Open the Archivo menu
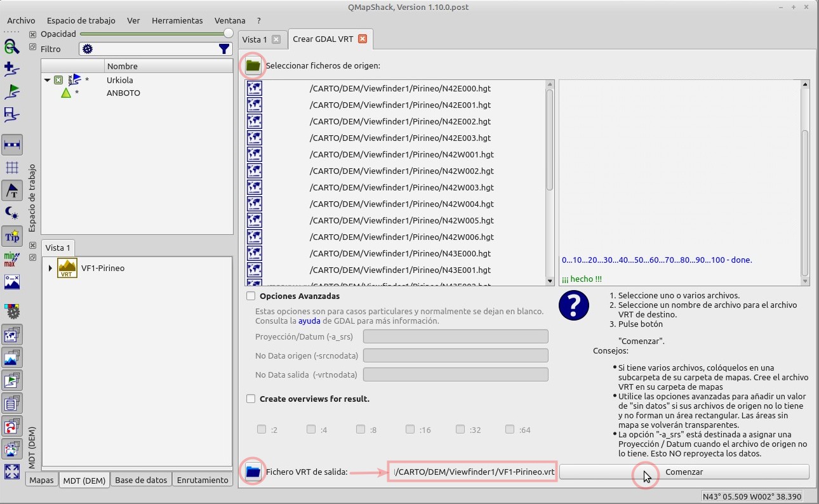The image size is (819, 504). pyautogui.click(x=21, y=20)
